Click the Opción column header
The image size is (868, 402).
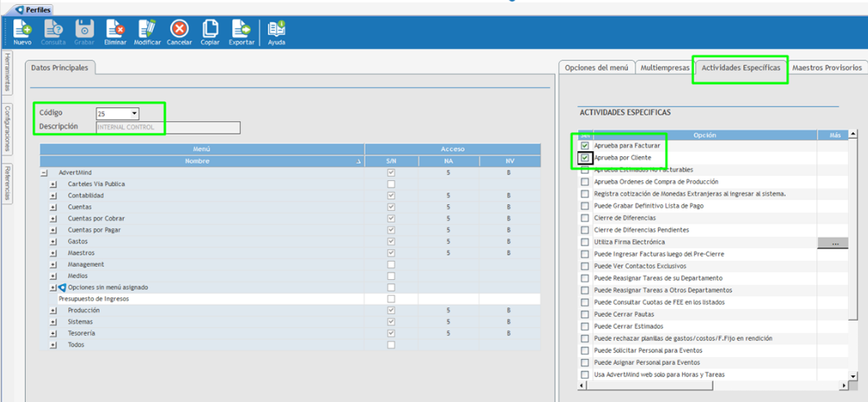point(704,135)
